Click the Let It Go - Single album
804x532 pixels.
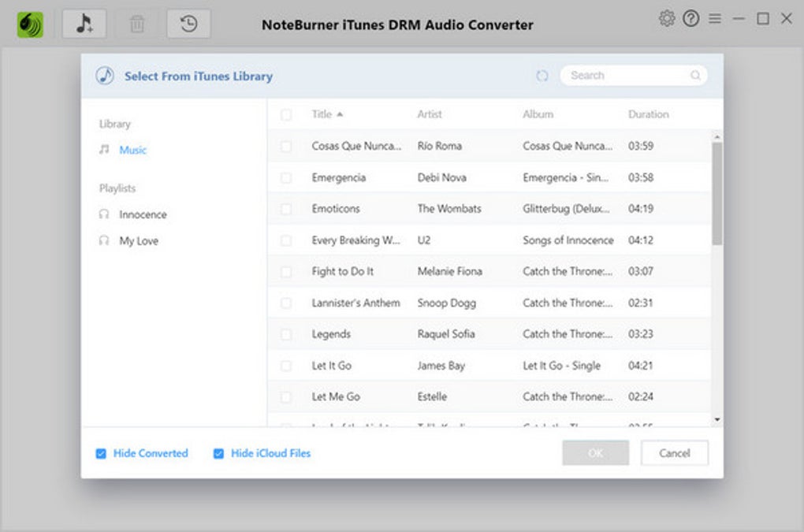point(561,366)
